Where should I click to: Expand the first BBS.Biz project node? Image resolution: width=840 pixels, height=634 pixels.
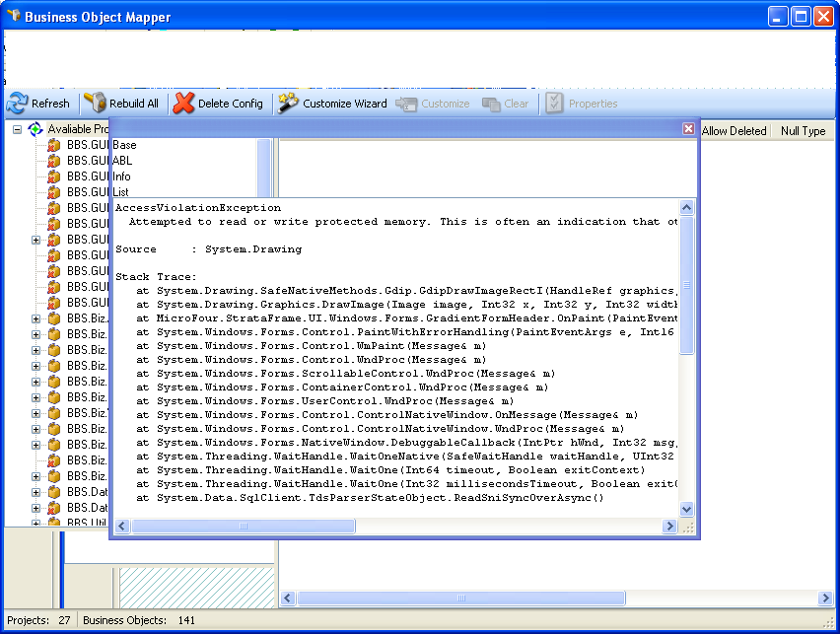click(x=36, y=318)
